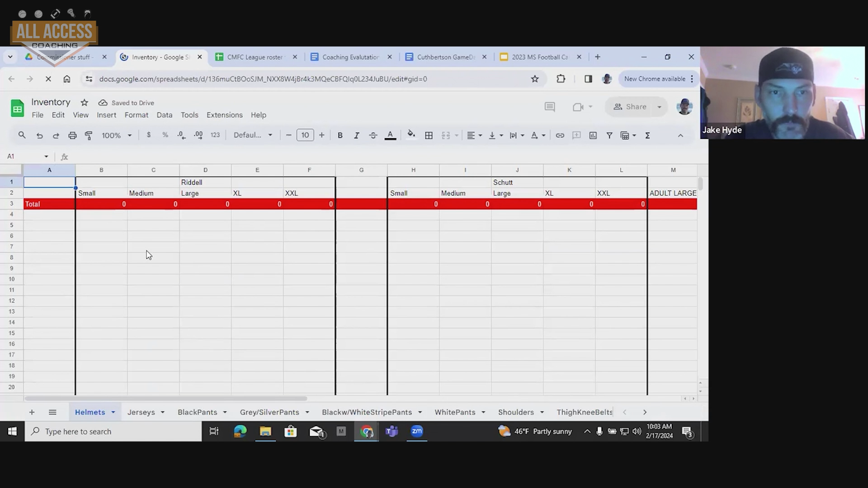Screen dimensions: 868x488
Task: Open the Edit menu
Action: tap(58, 115)
